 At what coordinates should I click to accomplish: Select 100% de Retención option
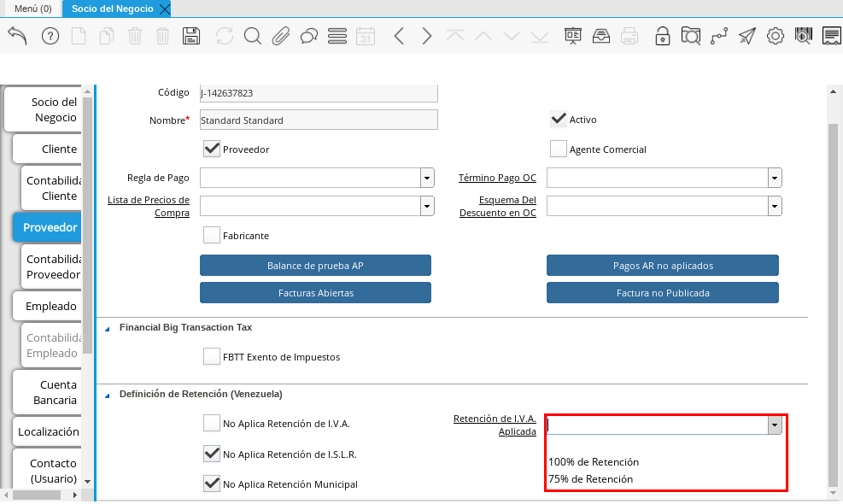594,462
